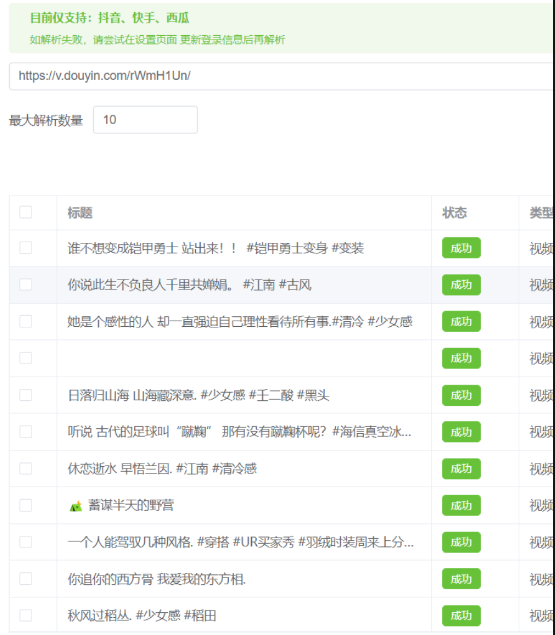The width and height of the screenshot is (555, 635).
Task: Check the row '她是个感性的人'
Action: [26, 322]
